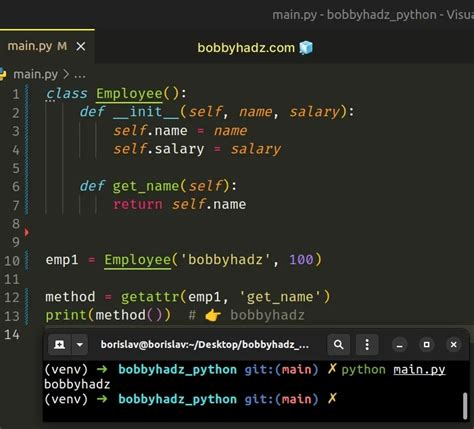
Task: Click the Employee call on line 10
Action: 138,260
